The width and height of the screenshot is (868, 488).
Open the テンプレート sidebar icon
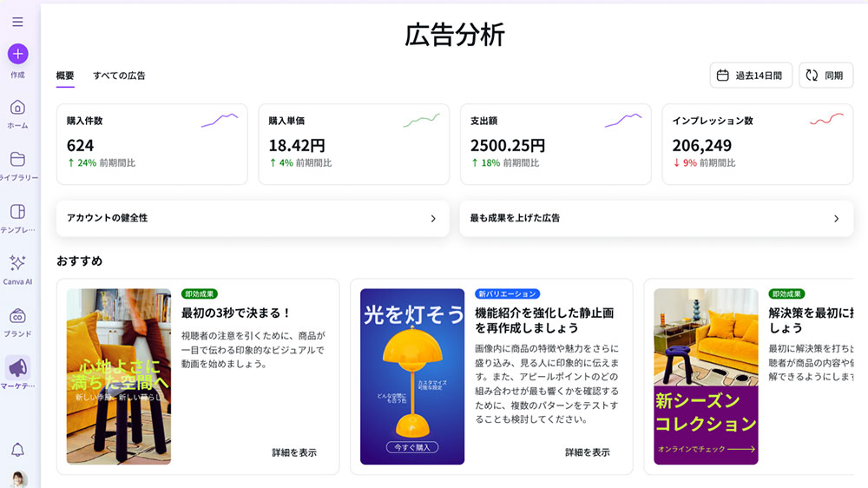(17, 213)
